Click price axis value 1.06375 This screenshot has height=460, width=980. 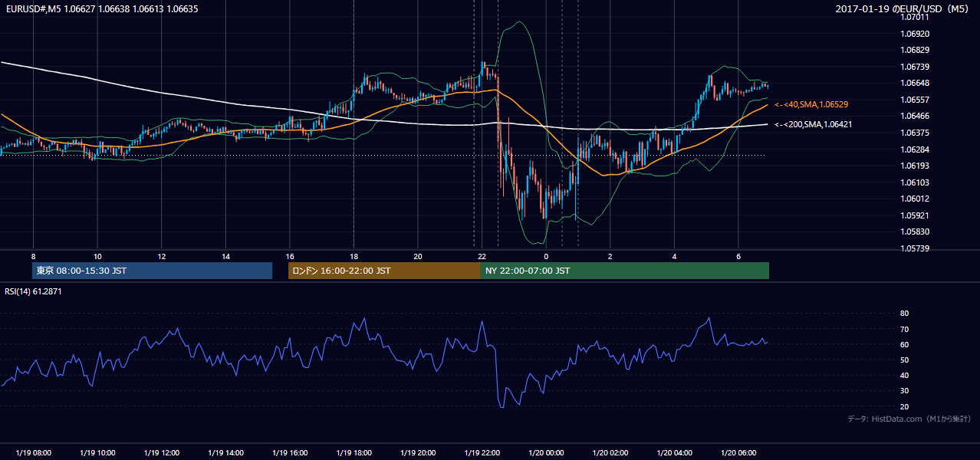(916, 133)
